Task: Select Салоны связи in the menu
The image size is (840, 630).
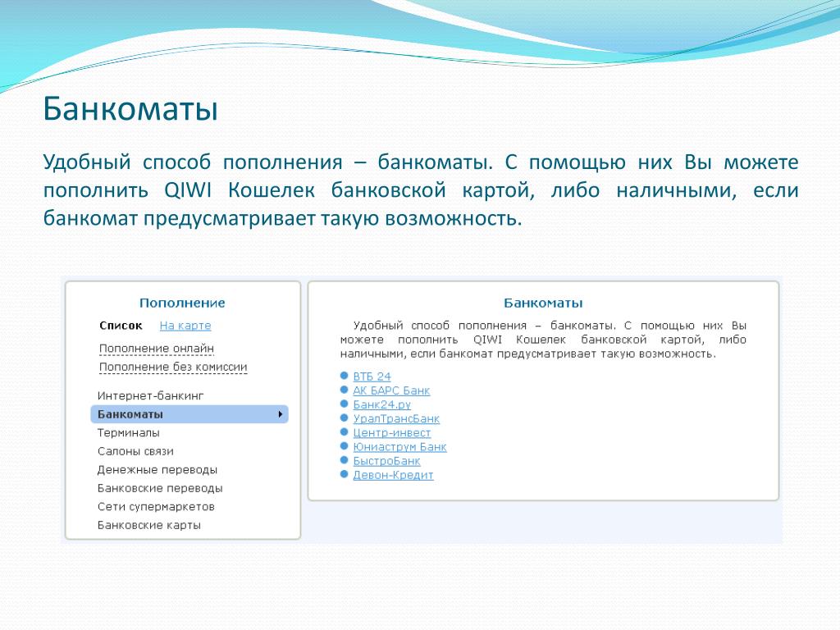Action: (x=135, y=451)
